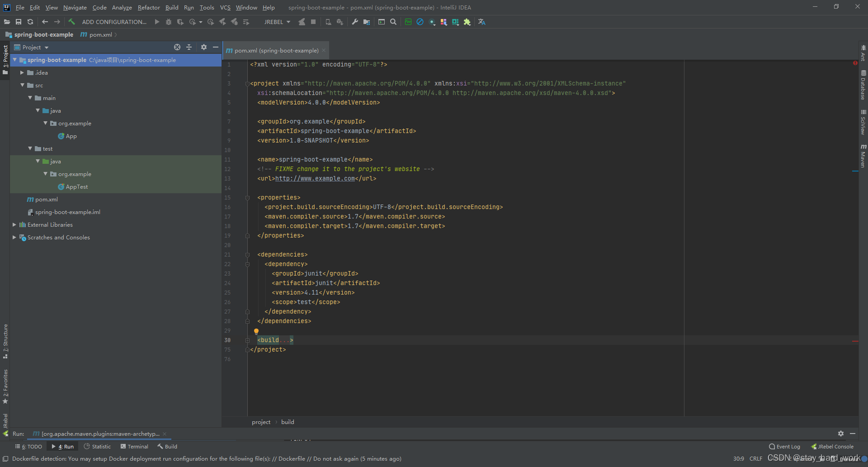Toggle the Database tool window side tab
The image size is (868, 467).
(x=863, y=85)
